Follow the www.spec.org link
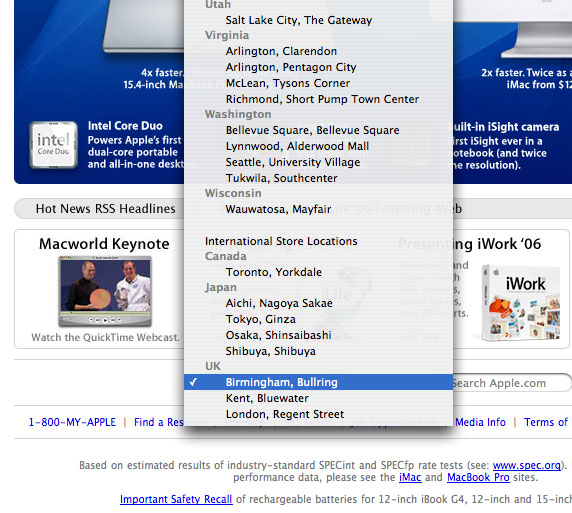Screen dimensions: 572x513 [x=527, y=466]
